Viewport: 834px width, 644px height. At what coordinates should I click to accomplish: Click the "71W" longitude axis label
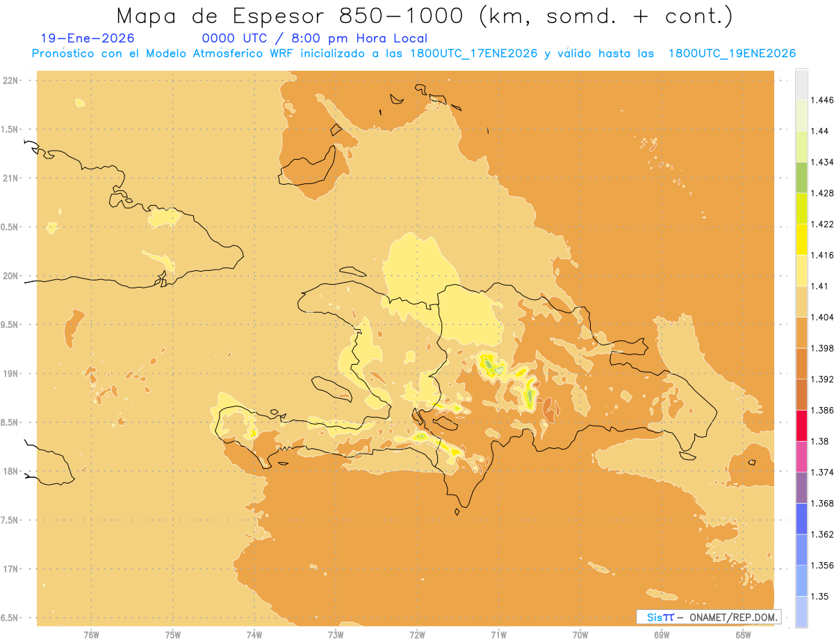[x=498, y=634]
